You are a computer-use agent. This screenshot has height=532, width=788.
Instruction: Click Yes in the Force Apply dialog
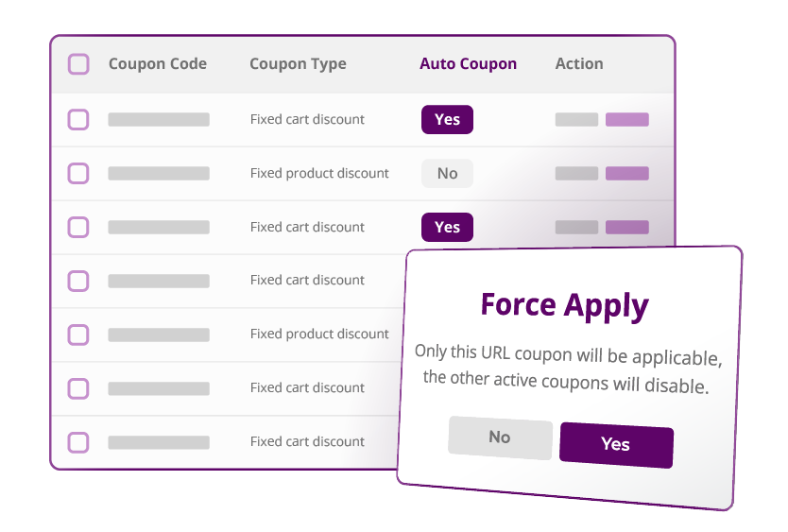(616, 445)
